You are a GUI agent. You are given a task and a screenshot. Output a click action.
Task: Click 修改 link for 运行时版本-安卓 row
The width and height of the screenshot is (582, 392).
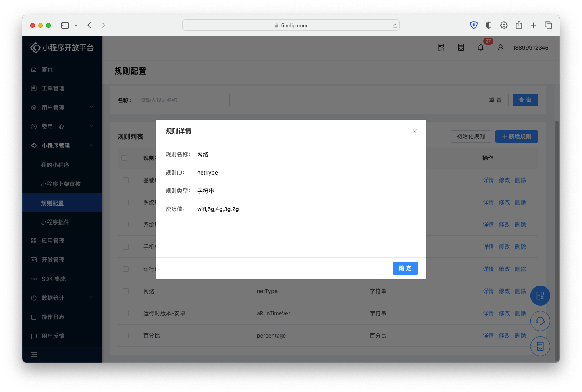coord(504,313)
